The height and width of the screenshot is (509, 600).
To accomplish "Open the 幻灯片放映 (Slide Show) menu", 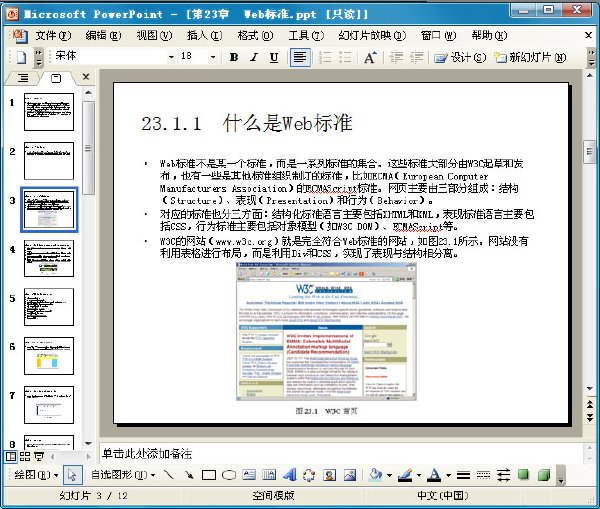I will (372, 36).
